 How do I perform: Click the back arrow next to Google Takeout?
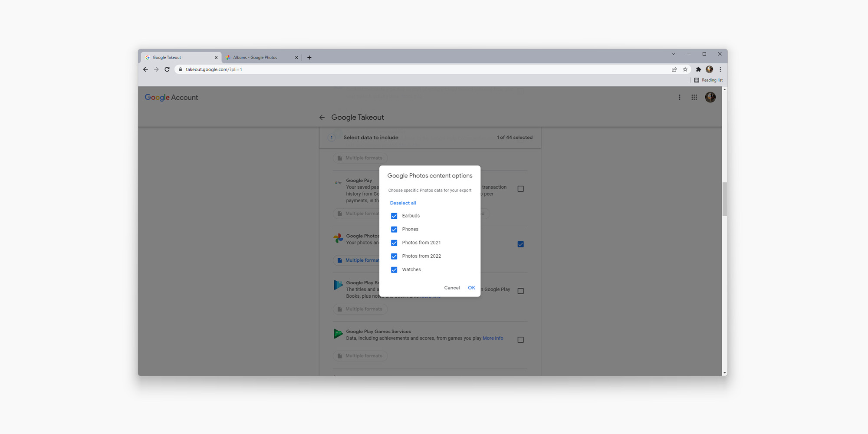point(322,117)
